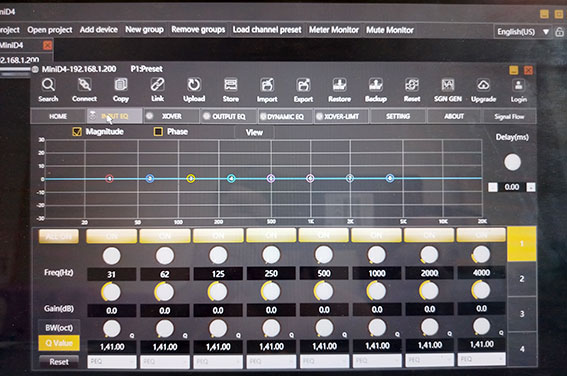Open the OUTPUT EQ tab
567x376 pixels.
tap(229, 116)
